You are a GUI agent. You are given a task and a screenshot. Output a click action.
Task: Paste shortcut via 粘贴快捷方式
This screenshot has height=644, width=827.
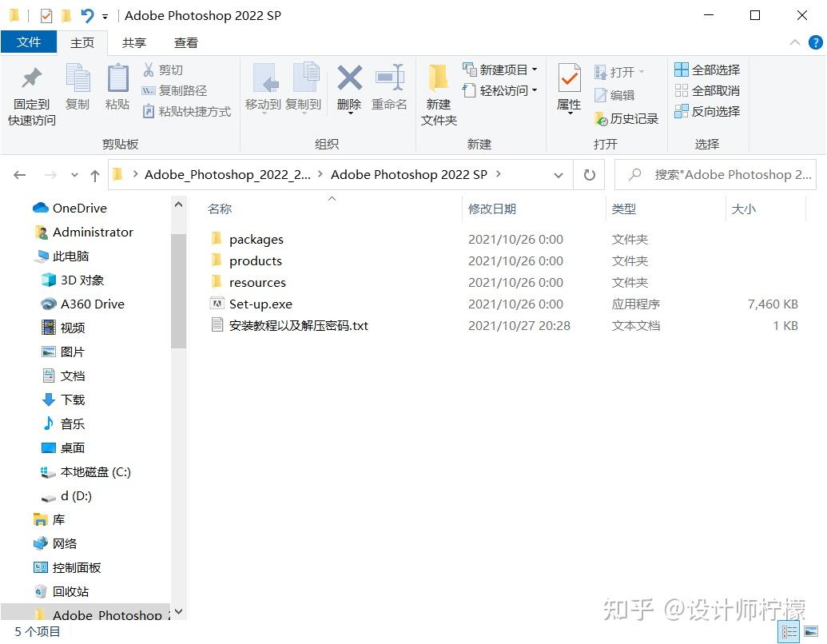coord(187,111)
